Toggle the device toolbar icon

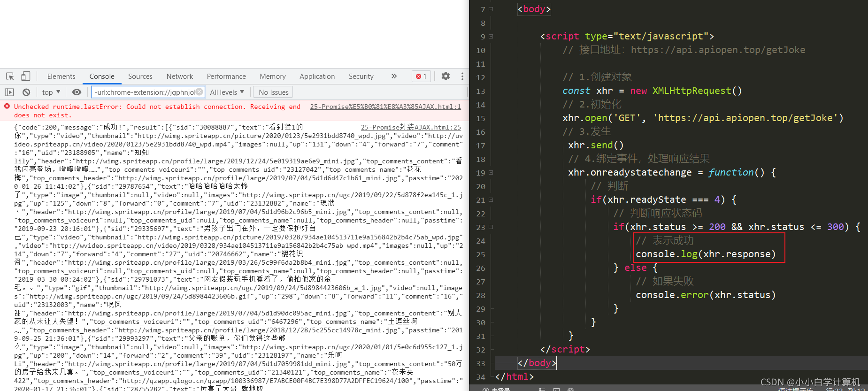[26, 76]
